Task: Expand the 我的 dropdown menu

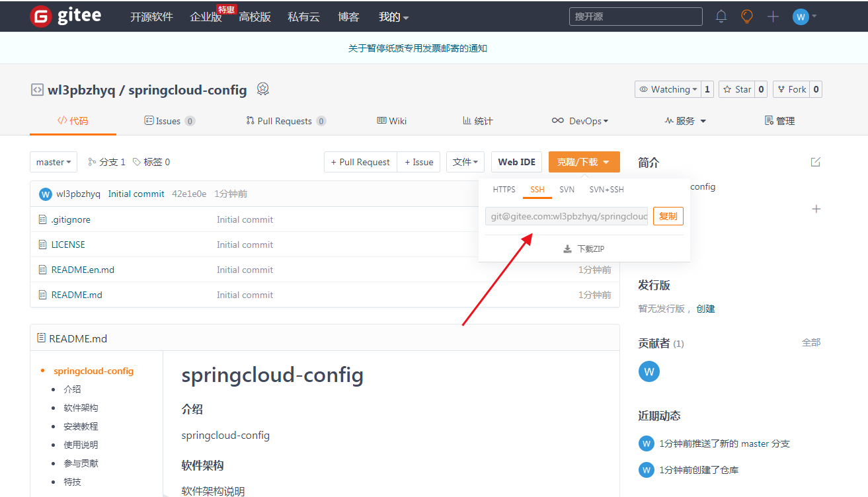Action: coord(393,17)
